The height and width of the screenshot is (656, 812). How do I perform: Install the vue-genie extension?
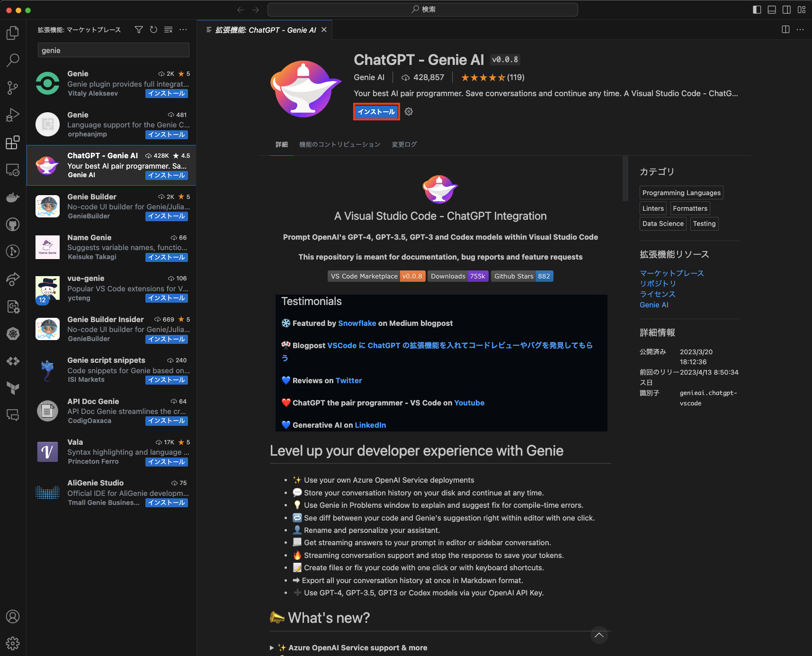(x=167, y=298)
